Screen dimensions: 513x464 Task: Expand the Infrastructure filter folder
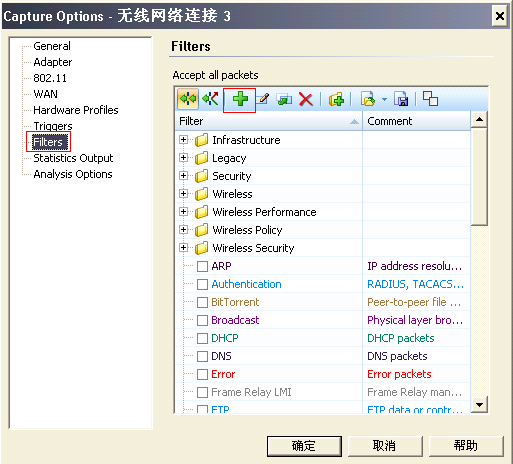click(183, 140)
